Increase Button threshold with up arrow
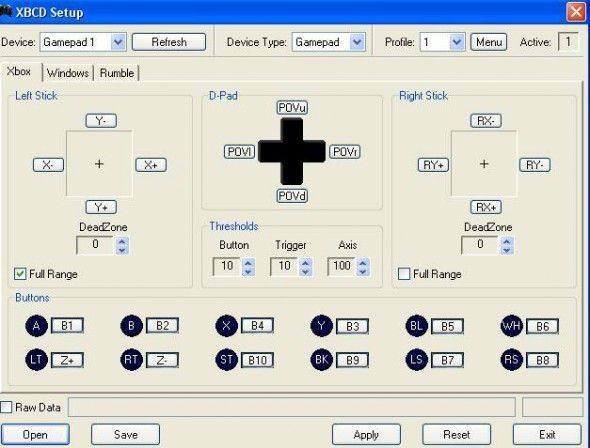The height and width of the screenshot is (448, 590). tap(248, 262)
